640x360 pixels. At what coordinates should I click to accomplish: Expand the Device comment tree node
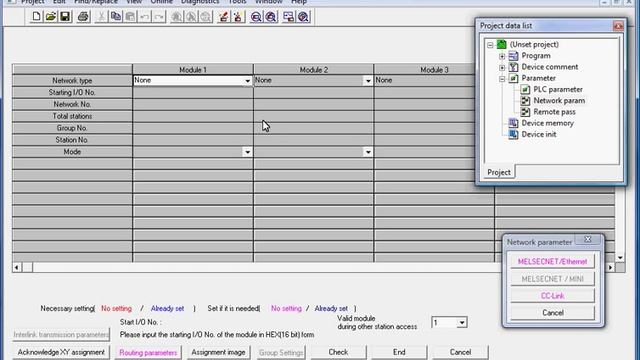(x=502, y=67)
